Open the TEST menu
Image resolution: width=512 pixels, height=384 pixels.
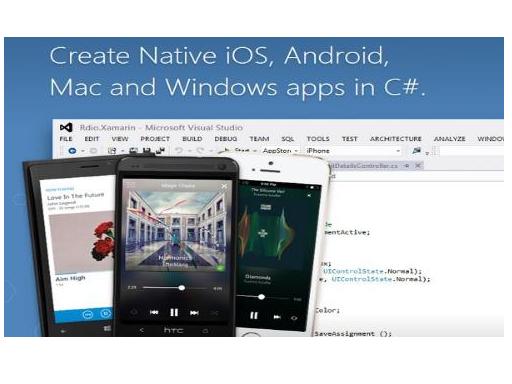coord(349,139)
